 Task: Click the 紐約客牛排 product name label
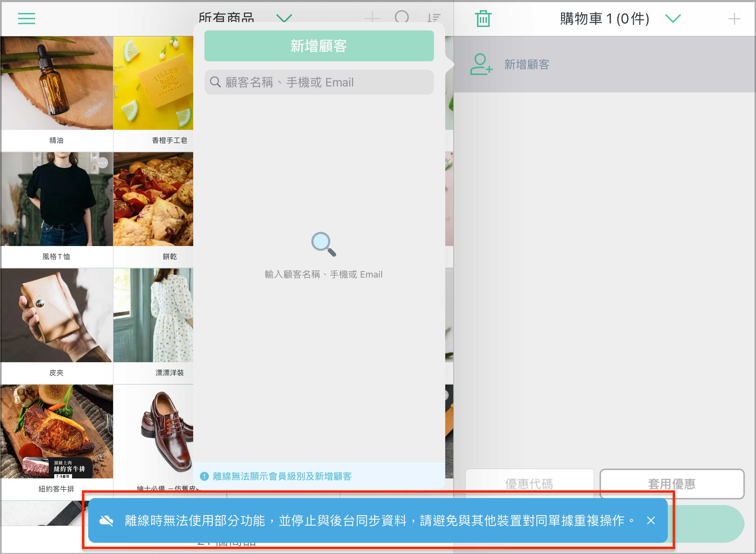(x=56, y=489)
